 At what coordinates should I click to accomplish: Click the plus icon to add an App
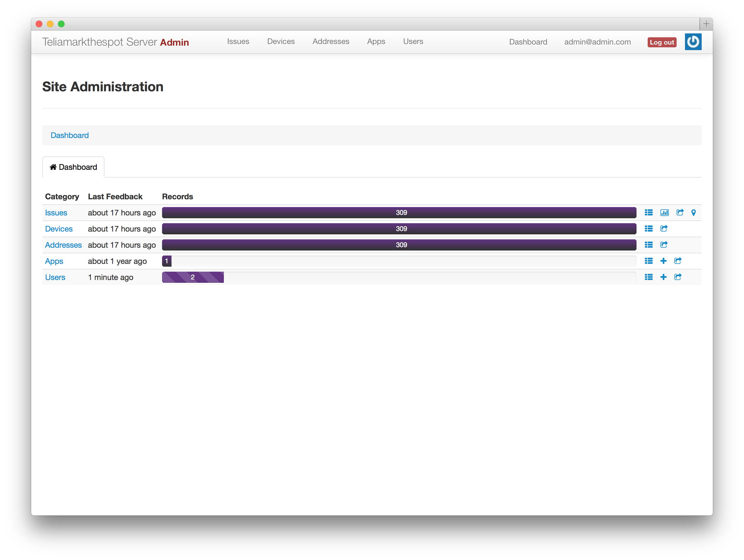pyautogui.click(x=663, y=261)
